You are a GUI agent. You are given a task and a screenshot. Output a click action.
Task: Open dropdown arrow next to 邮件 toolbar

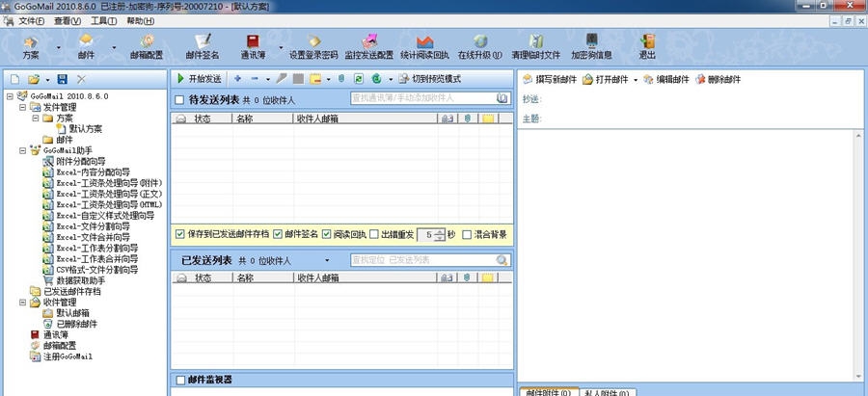114,47
